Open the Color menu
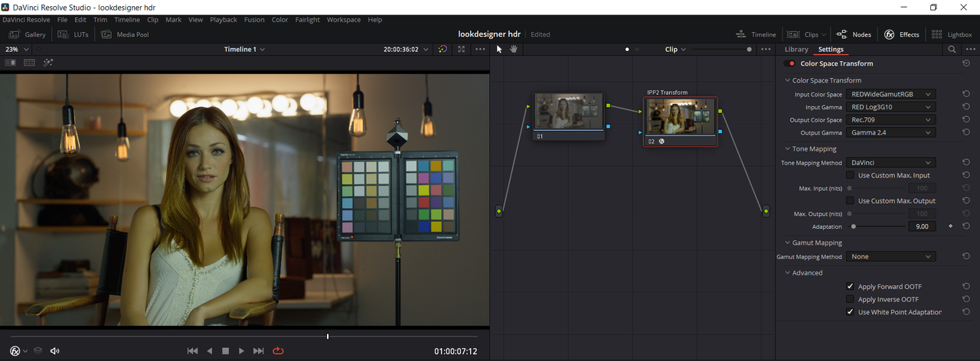 click(x=280, y=19)
